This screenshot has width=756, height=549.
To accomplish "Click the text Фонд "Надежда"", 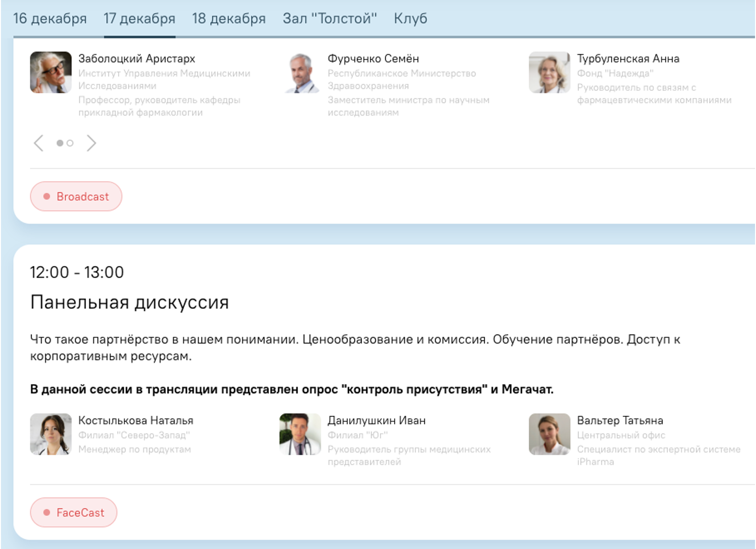I will [615, 73].
